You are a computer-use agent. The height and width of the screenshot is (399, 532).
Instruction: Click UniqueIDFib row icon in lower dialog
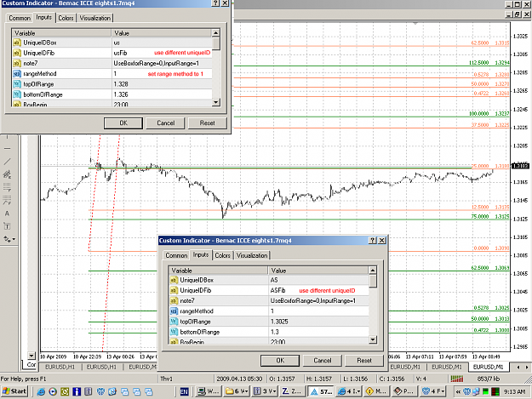tap(174, 290)
